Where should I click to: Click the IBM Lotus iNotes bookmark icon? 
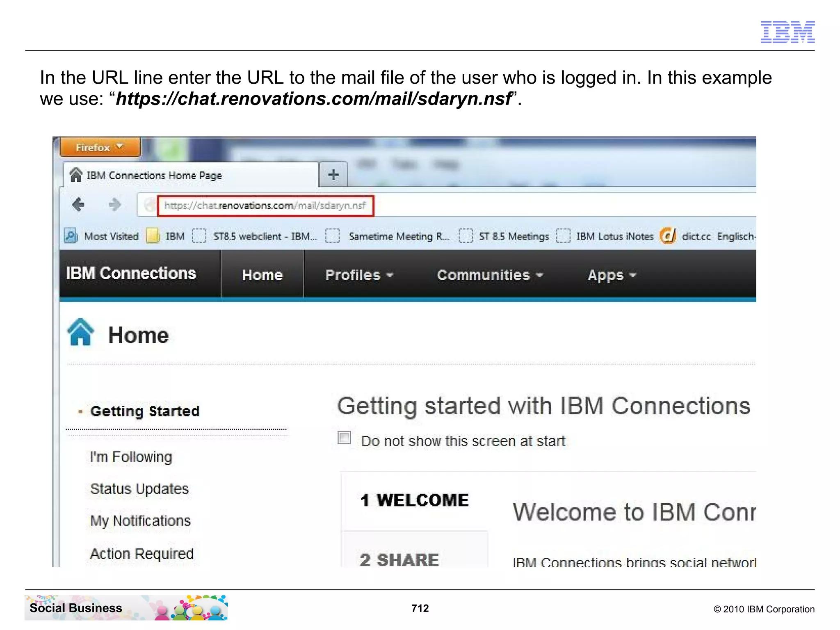coord(563,236)
